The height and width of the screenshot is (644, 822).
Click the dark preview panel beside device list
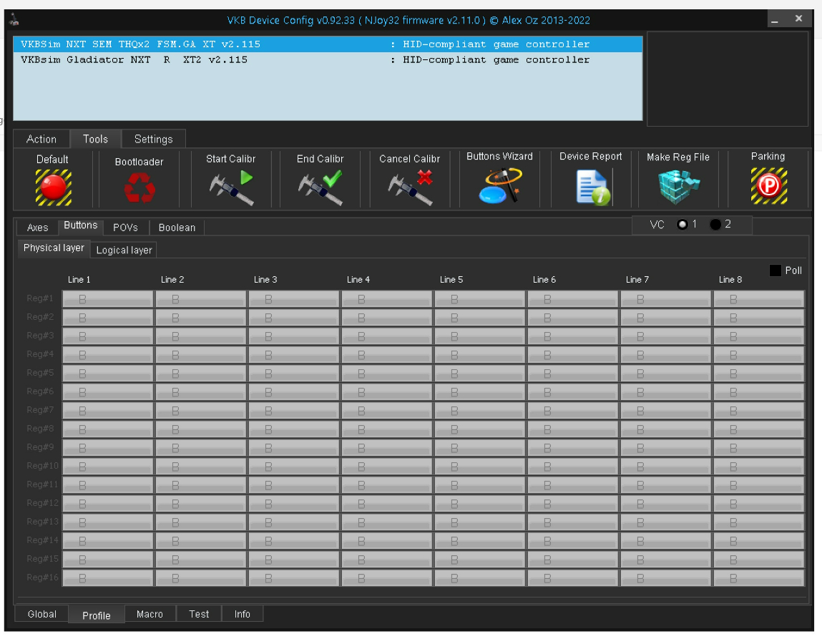coord(728,79)
